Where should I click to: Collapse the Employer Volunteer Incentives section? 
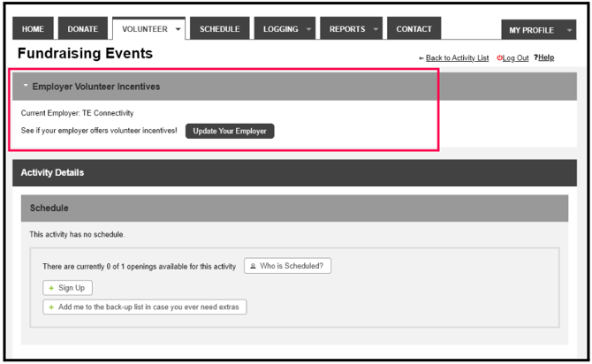tap(26, 87)
